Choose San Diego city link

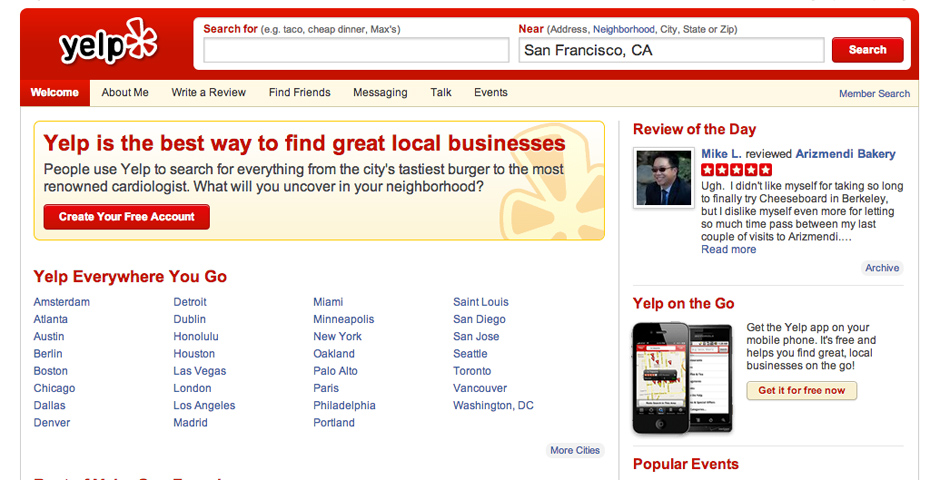(479, 319)
